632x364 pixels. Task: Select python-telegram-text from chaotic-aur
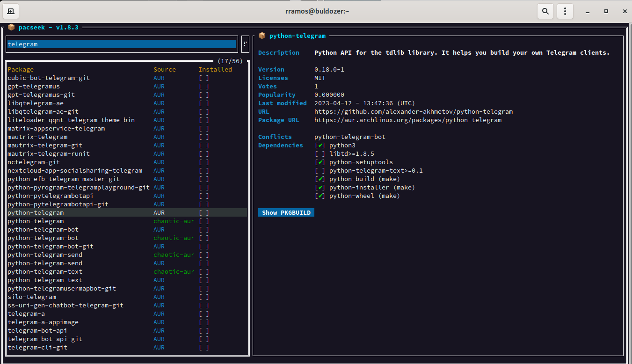[127, 271]
